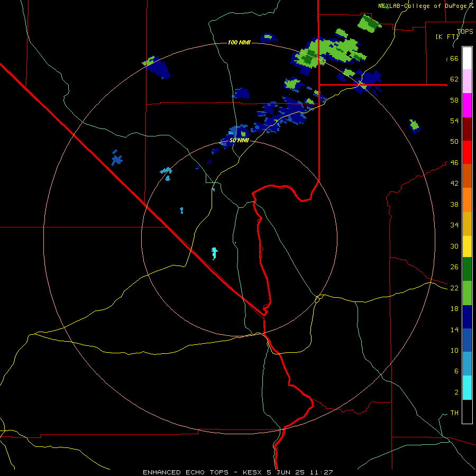Click the magenta legend swatch
The image size is (476, 476).
point(467,105)
